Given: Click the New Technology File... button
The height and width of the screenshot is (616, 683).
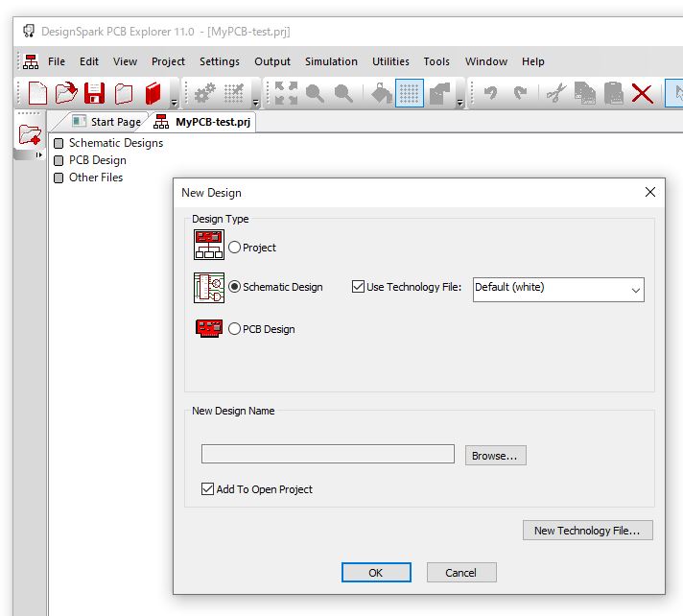Looking at the screenshot, I should pos(587,531).
